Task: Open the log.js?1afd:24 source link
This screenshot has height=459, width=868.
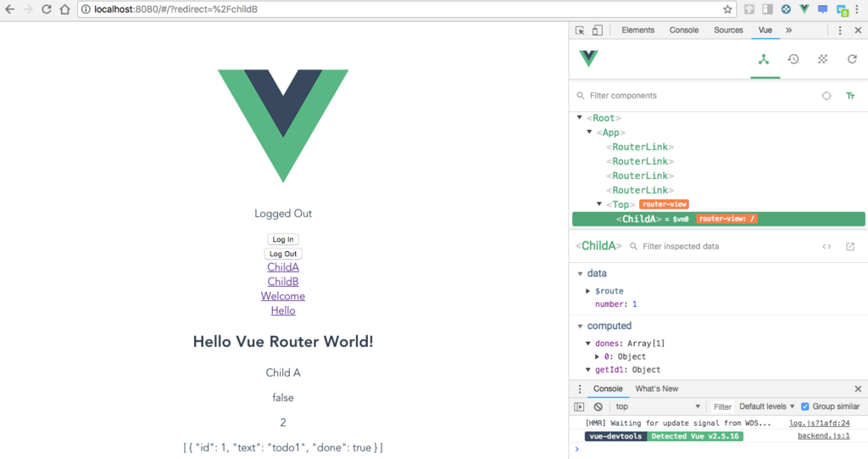Action: tap(820, 423)
